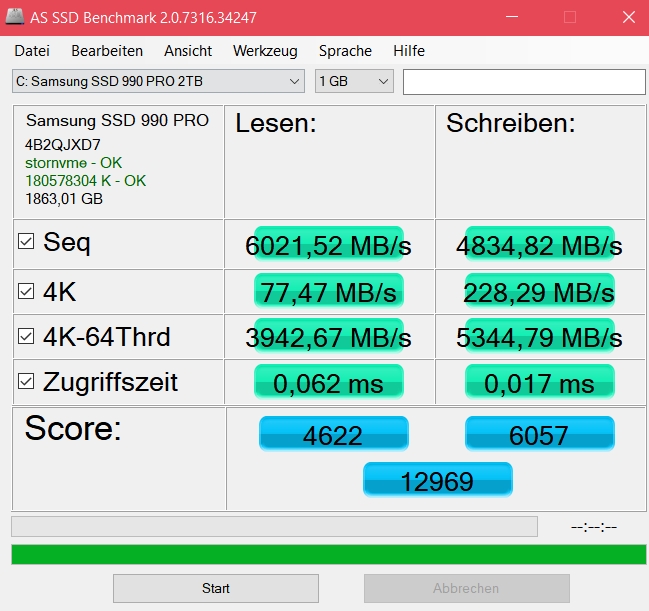Click the 4K write result 228,29 MB/s
Screen dimensions: 649x611
click(x=539, y=292)
